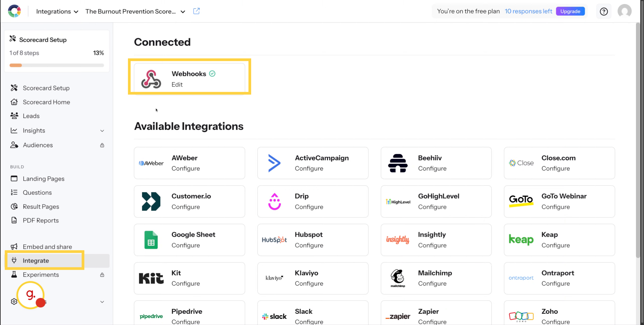Select Integrate in the sidebar
This screenshot has width=644, height=325.
57,260
